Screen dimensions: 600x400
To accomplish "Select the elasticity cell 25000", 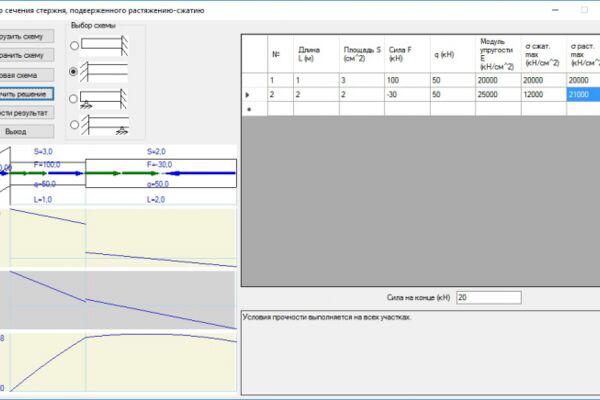I will coord(498,95).
